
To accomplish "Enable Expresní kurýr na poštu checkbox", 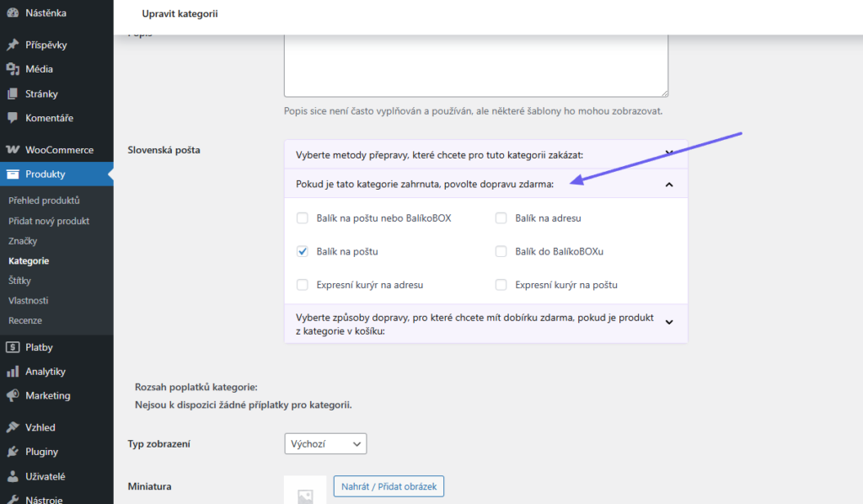I will [x=501, y=285].
